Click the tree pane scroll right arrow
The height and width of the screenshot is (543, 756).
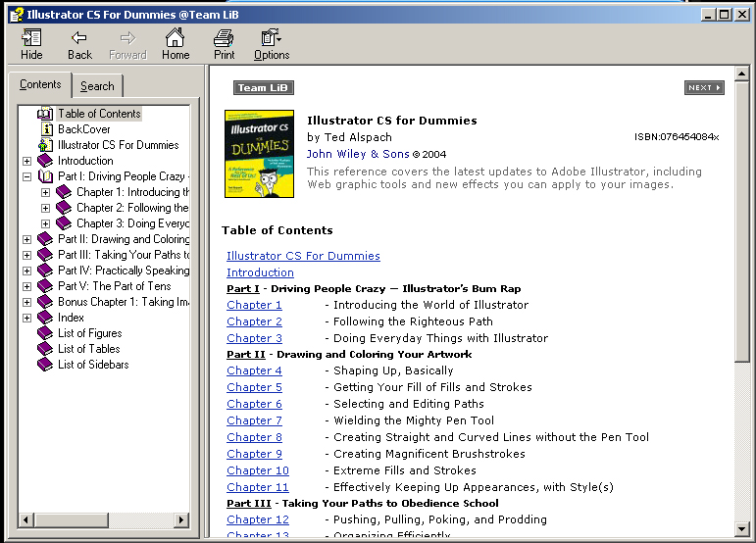pyautogui.click(x=181, y=519)
